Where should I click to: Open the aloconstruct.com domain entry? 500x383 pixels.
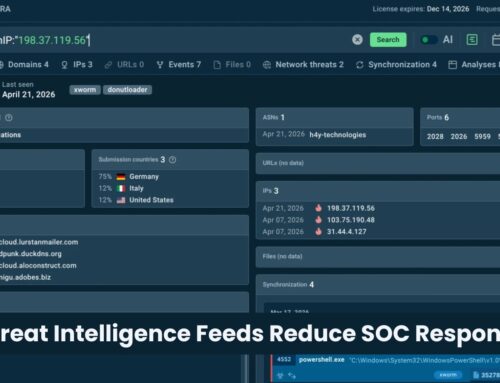click(x=38, y=266)
